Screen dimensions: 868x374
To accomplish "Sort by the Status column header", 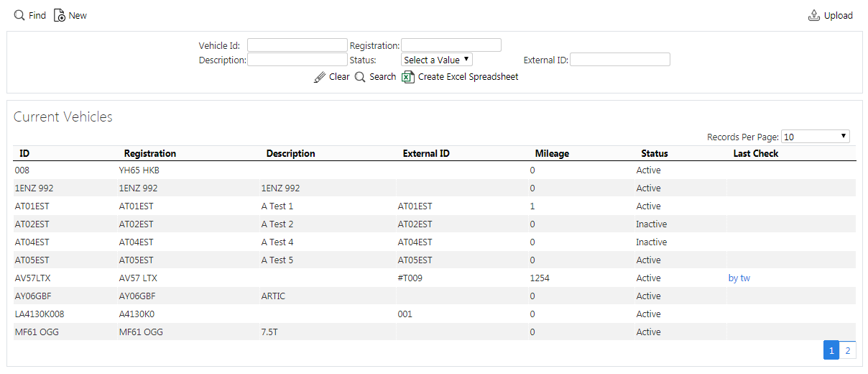I will (x=655, y=153).
